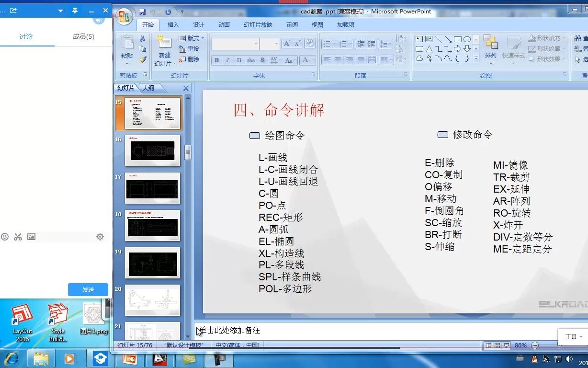The width and height of the screenshot is (588, 368).
Task: Select the oval shape in the Shapes gallery
Action: tap(468, 39)
